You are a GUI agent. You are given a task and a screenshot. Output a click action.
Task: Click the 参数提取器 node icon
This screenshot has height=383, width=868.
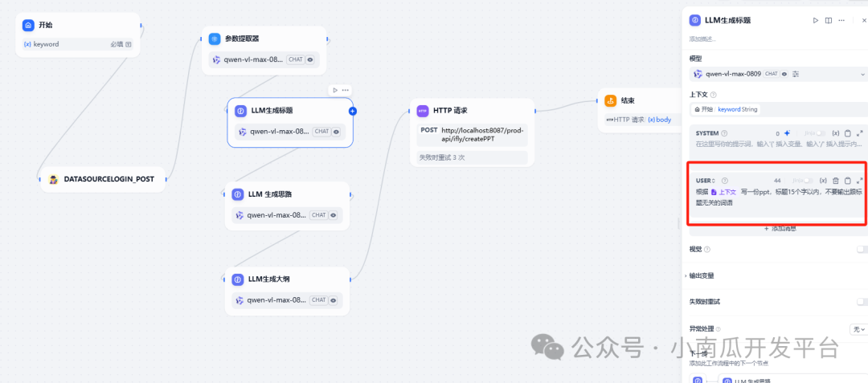215,39
